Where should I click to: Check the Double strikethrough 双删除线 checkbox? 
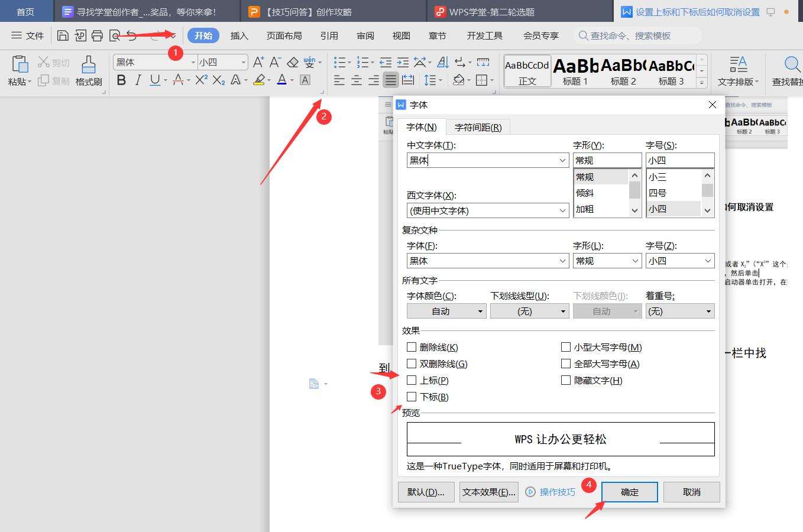(412, 364)
